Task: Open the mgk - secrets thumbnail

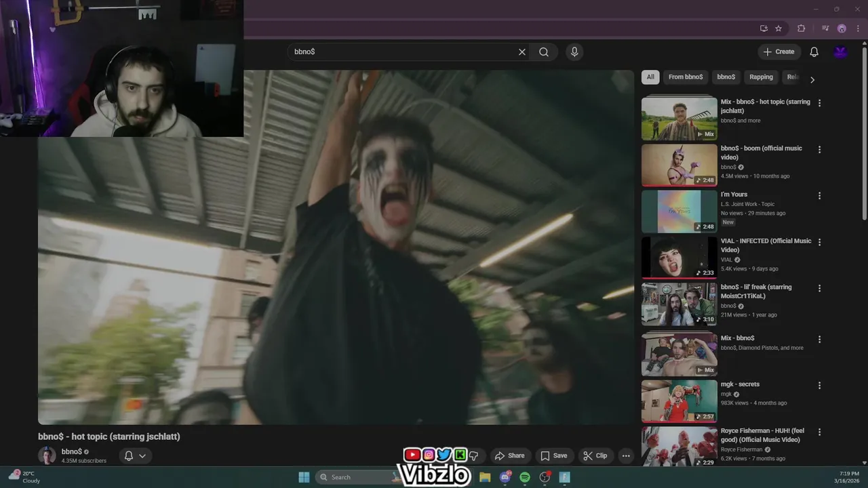Action: pyautogui.click(x=679, y=401)
